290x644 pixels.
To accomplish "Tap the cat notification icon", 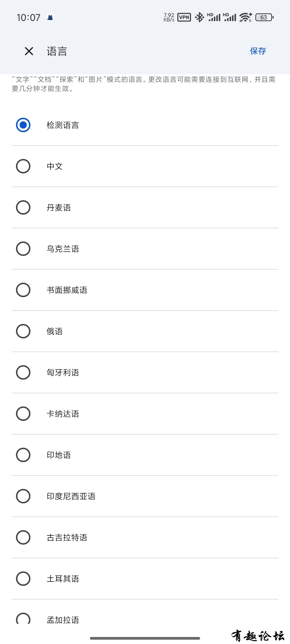I will tap(50, 17).
